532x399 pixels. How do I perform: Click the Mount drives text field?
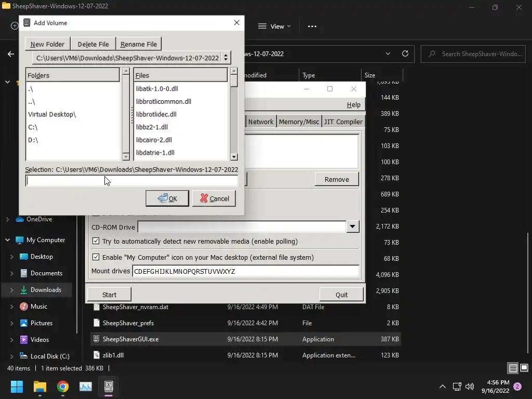coord(246,271)
